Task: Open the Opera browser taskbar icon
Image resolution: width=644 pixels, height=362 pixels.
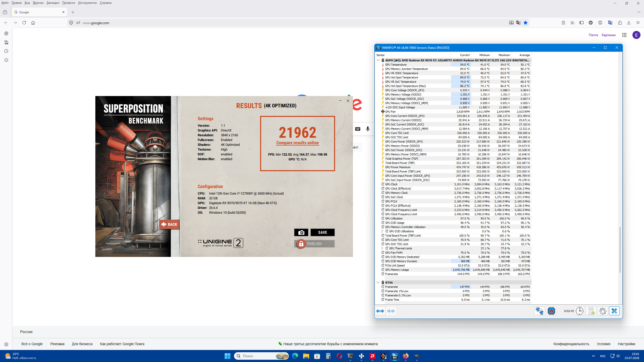Action: (x=339, y=356)
